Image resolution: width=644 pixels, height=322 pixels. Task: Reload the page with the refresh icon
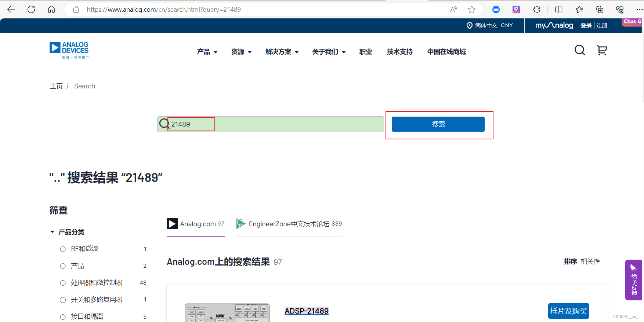31,10
